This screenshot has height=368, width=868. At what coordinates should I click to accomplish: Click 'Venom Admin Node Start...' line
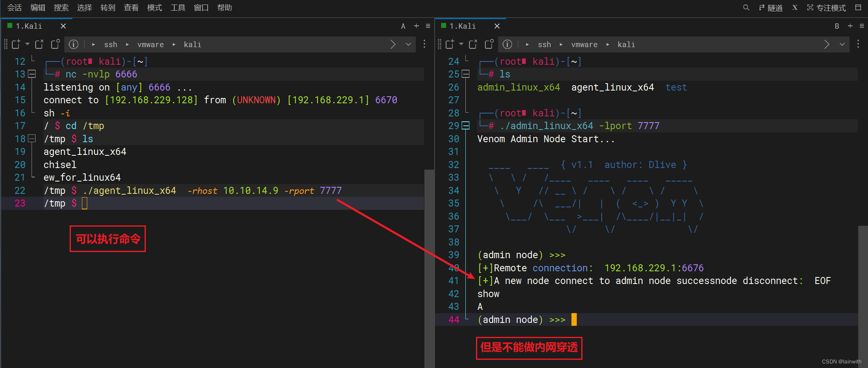[x=546, y=139]
